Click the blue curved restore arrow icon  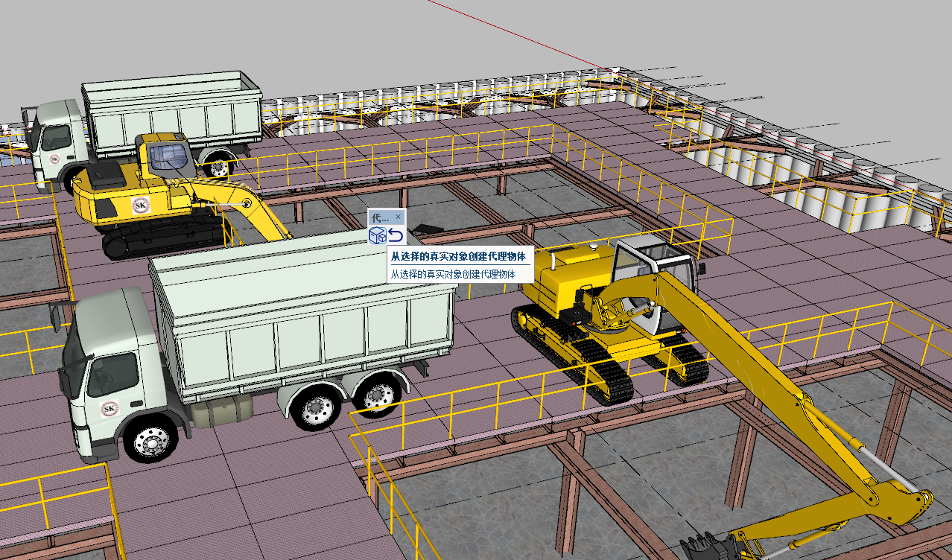coord(396,236)
